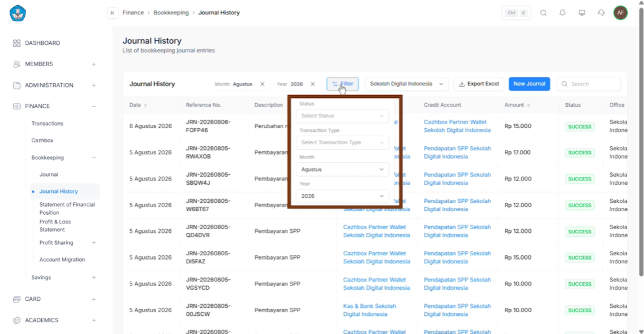The width and height of the screenshot is (644, 334).
Task: Open the Journal submenu item
Action: [x=49, y=174]
